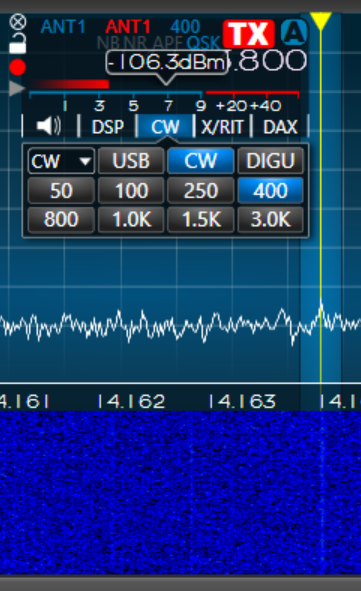Click the gray play triangle icon
Image resolution: width=361 pixels, height=591 pixels.
click(x=17, y=88)
